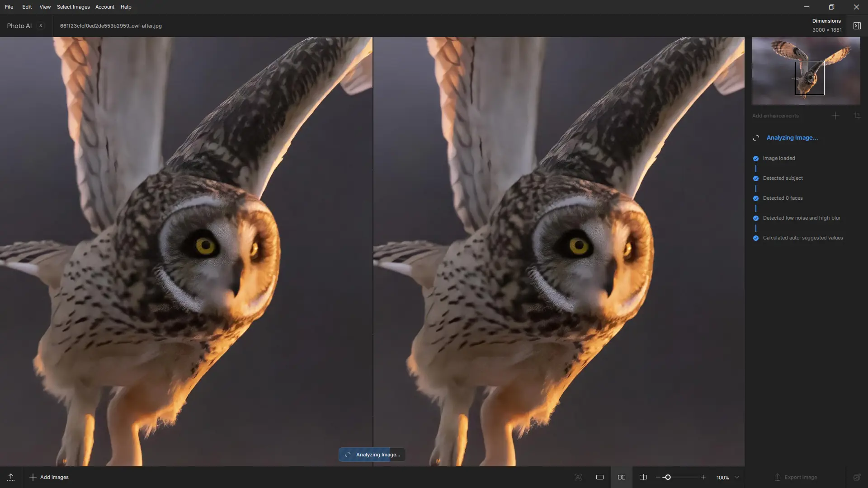This screenshot has width=868, height=488.
Task: Click the Export image button
Action: point(796,477)
